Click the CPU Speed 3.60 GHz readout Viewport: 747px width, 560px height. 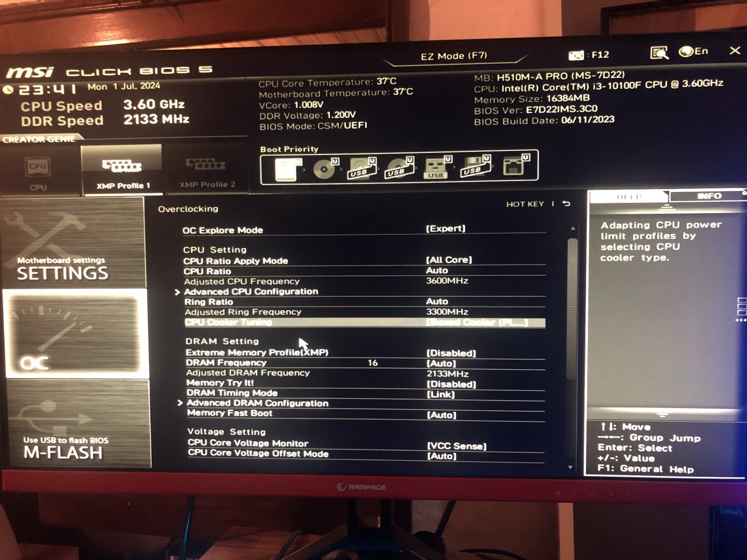103,106
